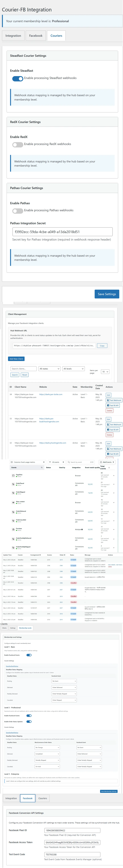The image size is (123, 868).
Task: Click the Test Webhook icon for client 34
Action: click(x=108, y=400)
